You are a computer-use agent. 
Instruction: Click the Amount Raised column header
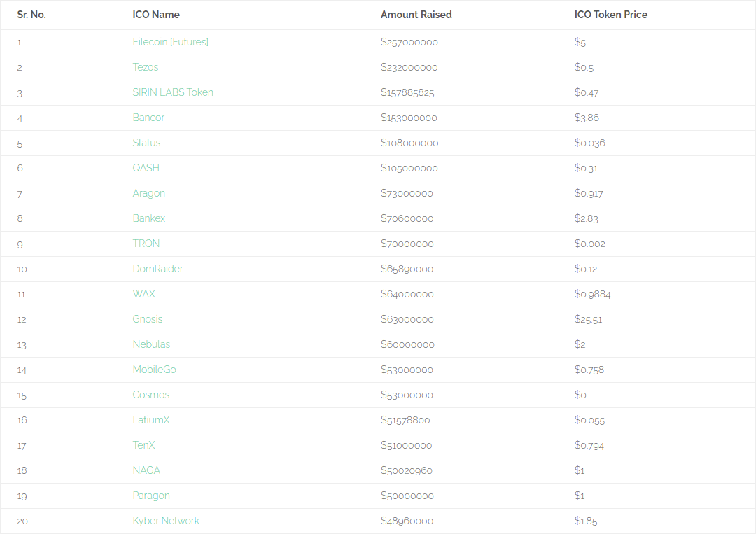tap(416, 15)
